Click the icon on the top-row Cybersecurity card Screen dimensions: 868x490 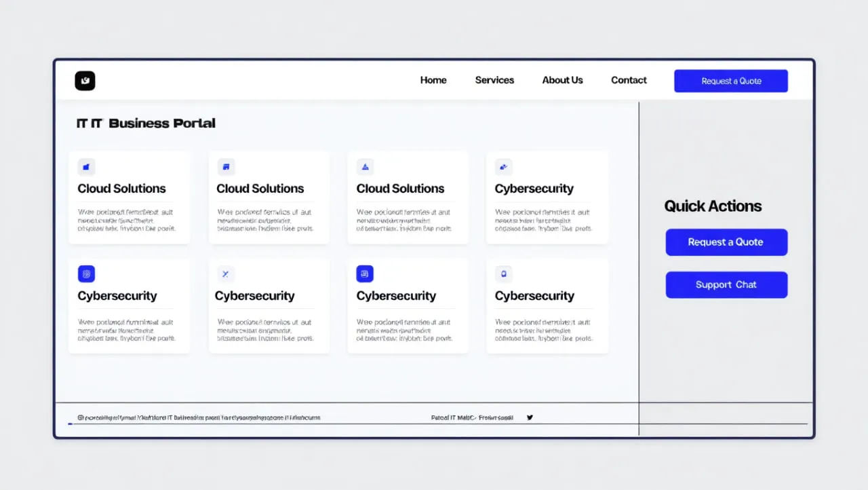[x=503, y=167]
